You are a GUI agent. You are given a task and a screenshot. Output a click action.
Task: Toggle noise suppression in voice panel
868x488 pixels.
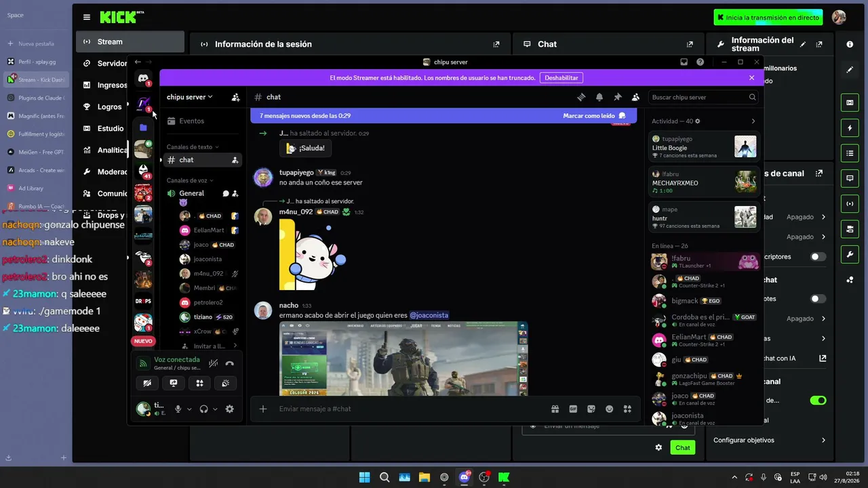(x=214, y=363)
